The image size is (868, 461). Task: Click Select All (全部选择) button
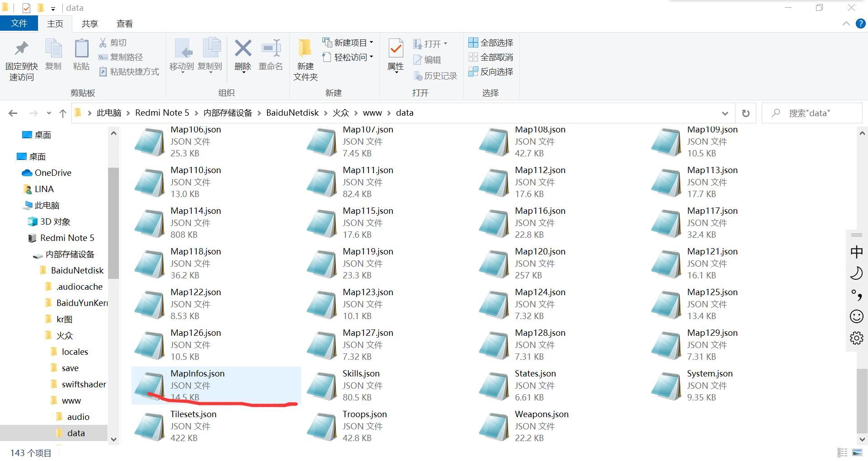point(491,42)
